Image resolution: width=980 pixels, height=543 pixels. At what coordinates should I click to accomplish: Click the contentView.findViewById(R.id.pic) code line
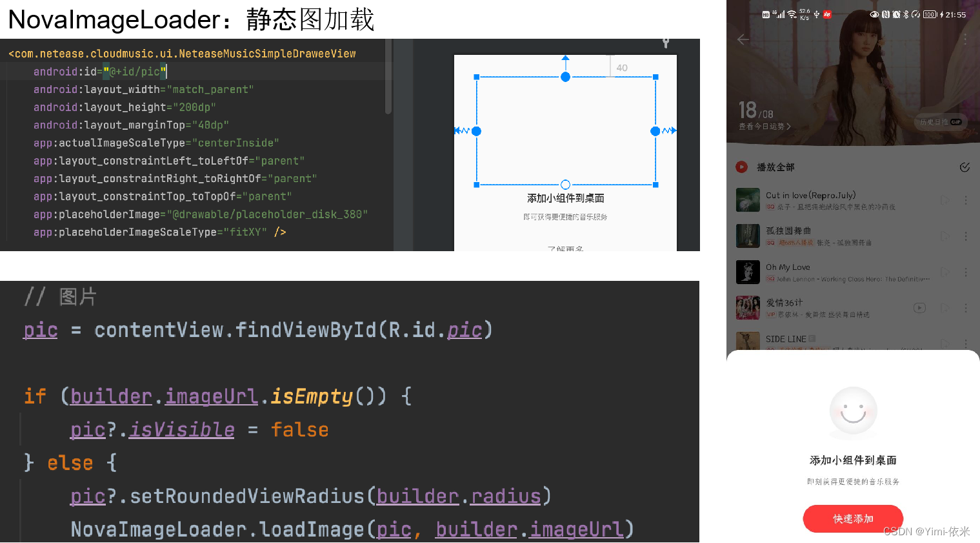258,330
